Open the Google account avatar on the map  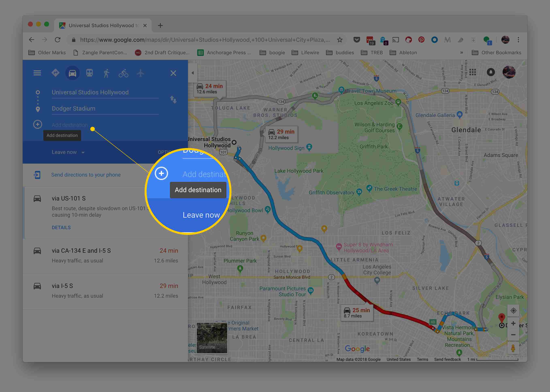click(509, 72)
